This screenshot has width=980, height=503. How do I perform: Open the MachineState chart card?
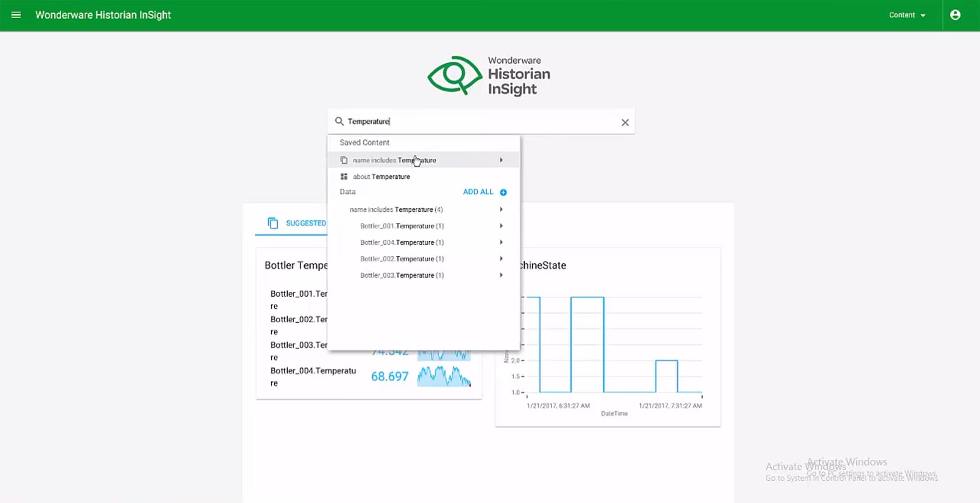pyautogui.click(x=608, y=337)
